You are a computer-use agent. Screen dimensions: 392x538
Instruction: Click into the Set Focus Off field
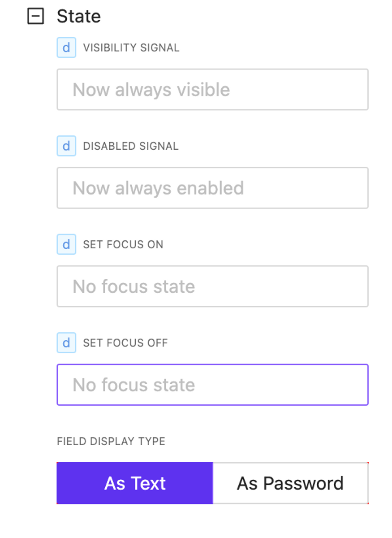click(212, 385)
